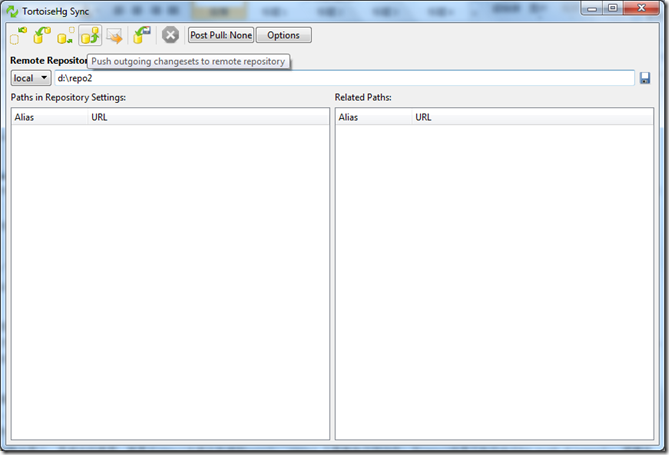Expand the local path type dropdown
The height and width of the screenshot is (455, 669).
[31, 78]
